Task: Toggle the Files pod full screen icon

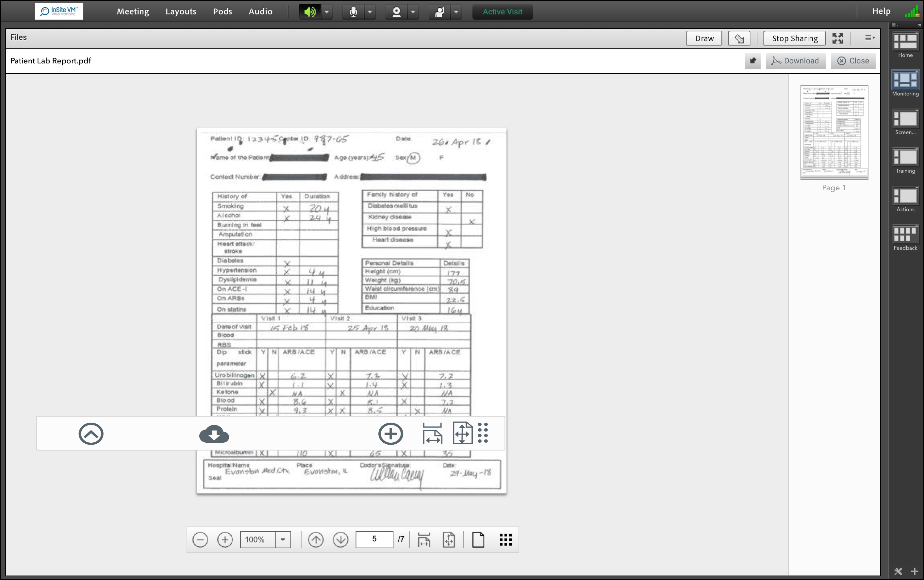Action: point(838,38)
